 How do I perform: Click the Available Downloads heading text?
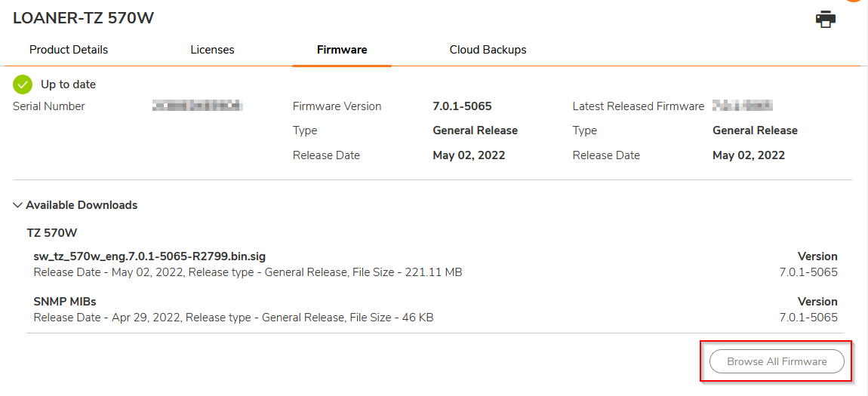82,205
